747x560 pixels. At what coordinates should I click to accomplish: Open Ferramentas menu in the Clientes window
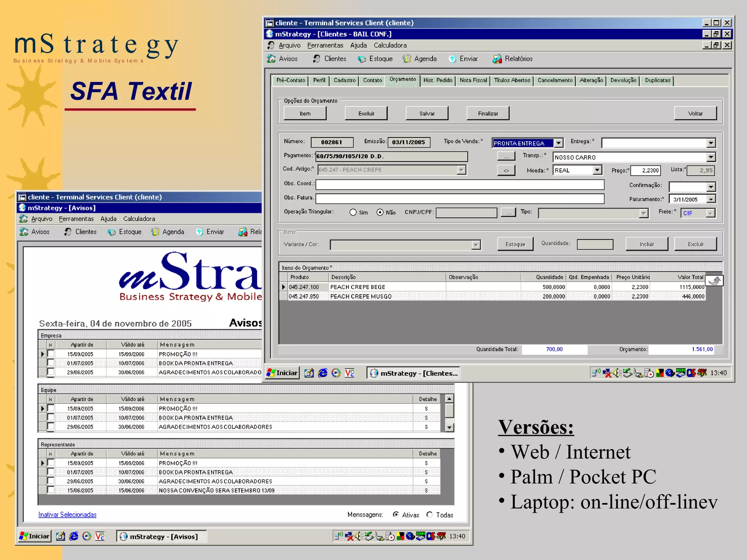(325, 45)
